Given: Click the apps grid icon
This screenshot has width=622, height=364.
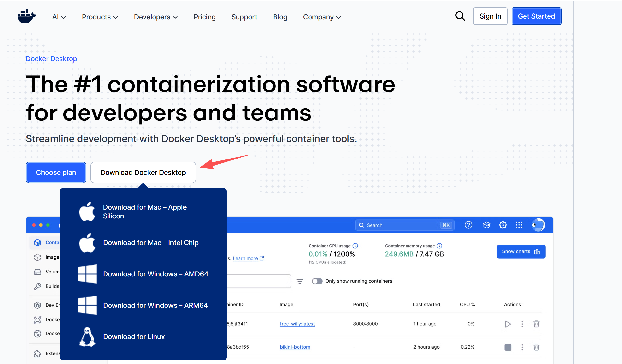Looking at the screenshot, I should pos(519,225).
